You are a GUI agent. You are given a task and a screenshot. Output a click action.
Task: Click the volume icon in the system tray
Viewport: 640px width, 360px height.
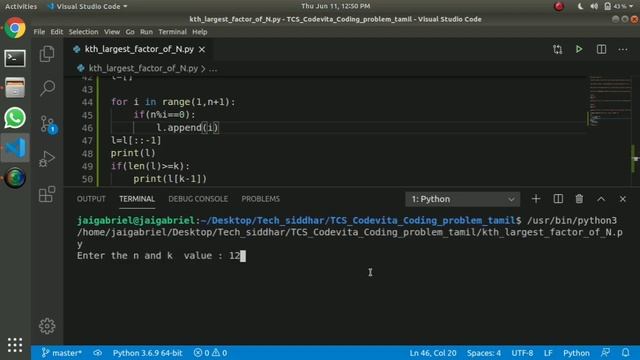coord(594,7)
